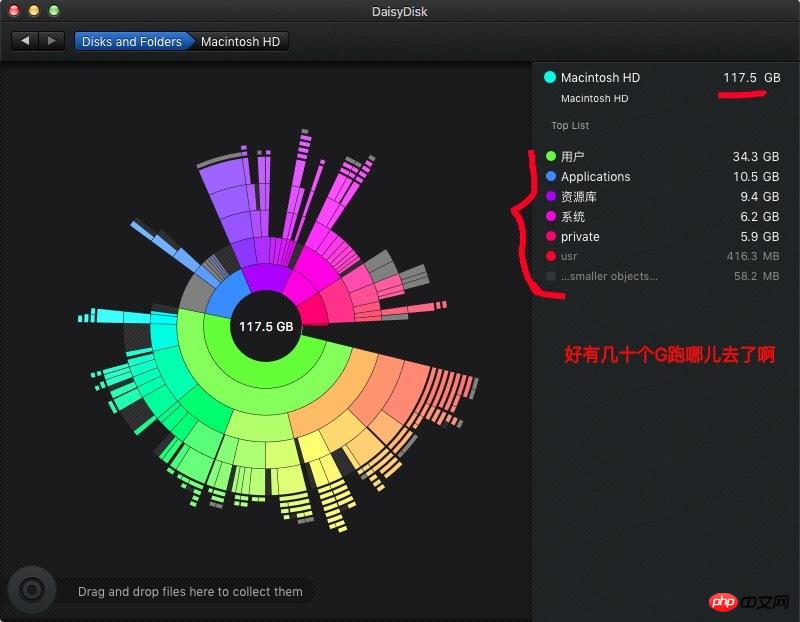Open the Applications folder entry
Image resolution: width=800 pixels, height=622 pixels.
click(x=595, y=177)
